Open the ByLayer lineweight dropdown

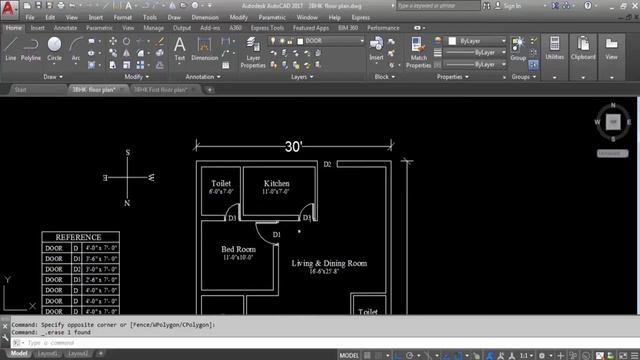[x=503, y=53]
